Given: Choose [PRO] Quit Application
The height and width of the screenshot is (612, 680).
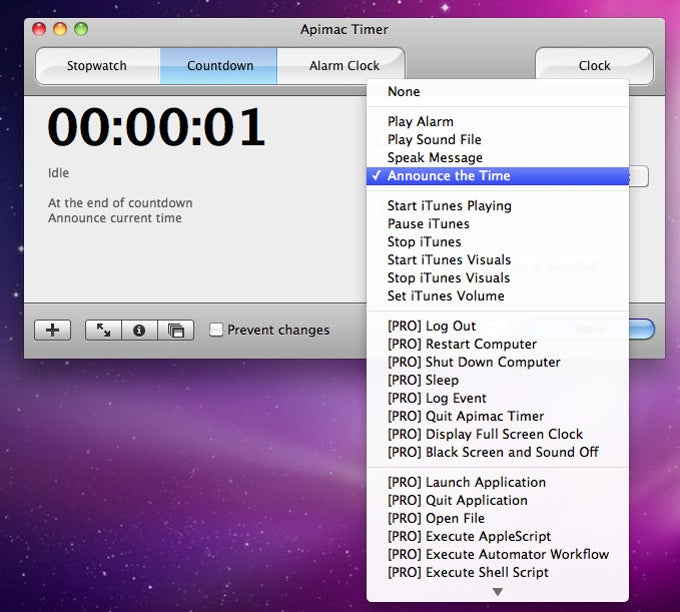Looking at the screenshot, I should (497, 500).
